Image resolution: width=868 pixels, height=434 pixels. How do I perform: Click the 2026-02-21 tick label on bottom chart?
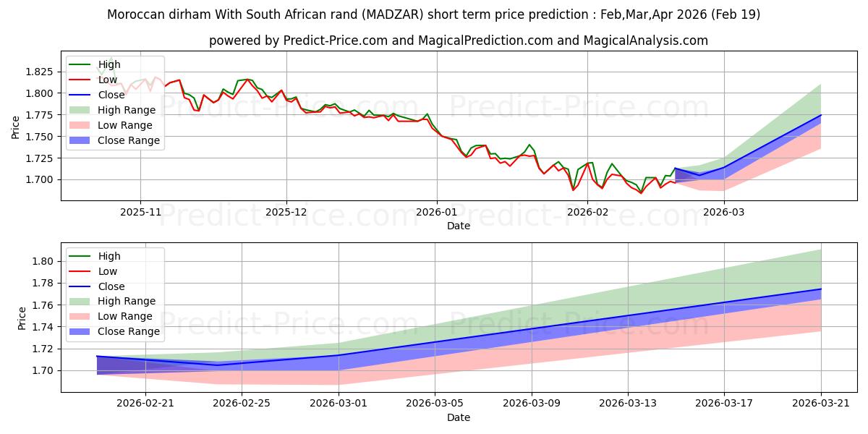[145, 403]
